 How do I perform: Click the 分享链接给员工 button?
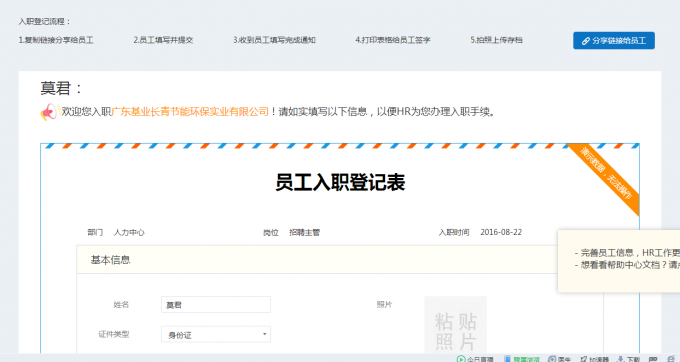(614, 40)
